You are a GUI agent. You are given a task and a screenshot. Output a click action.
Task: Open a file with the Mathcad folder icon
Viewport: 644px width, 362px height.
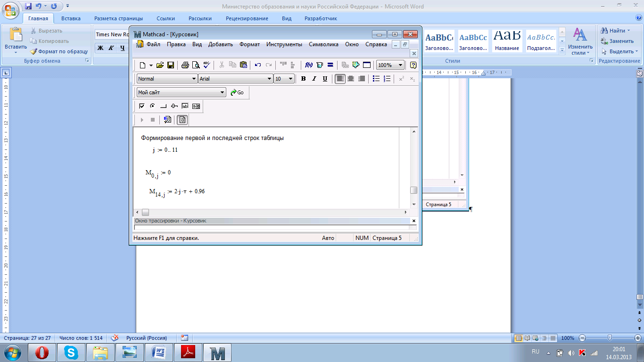[160, 65]
